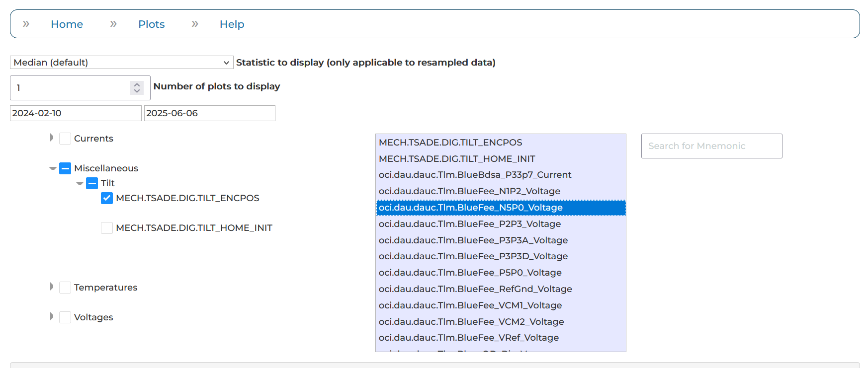Expand the Voltages tree node
The height and width of the screenshot is (368, 868).
(x=52, y=316)
